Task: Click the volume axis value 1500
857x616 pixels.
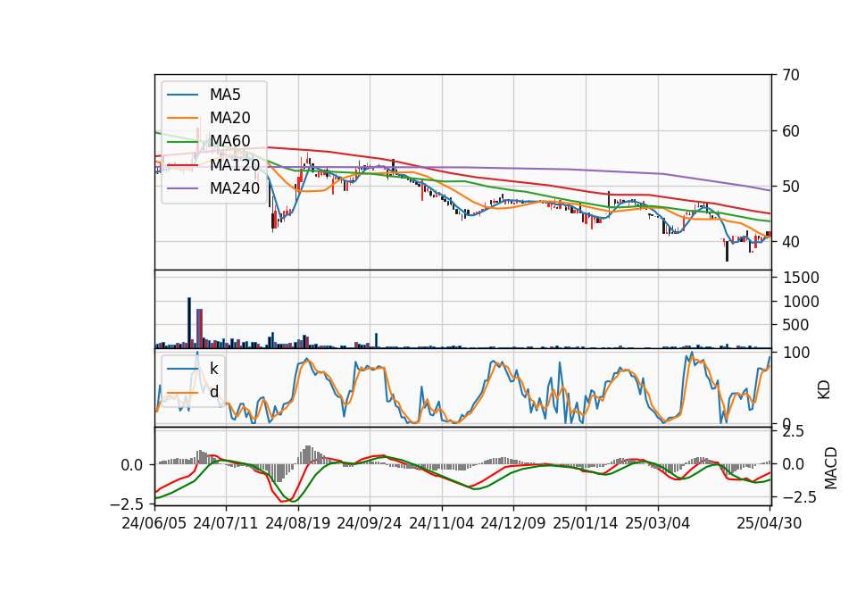Action: [802, 278]
